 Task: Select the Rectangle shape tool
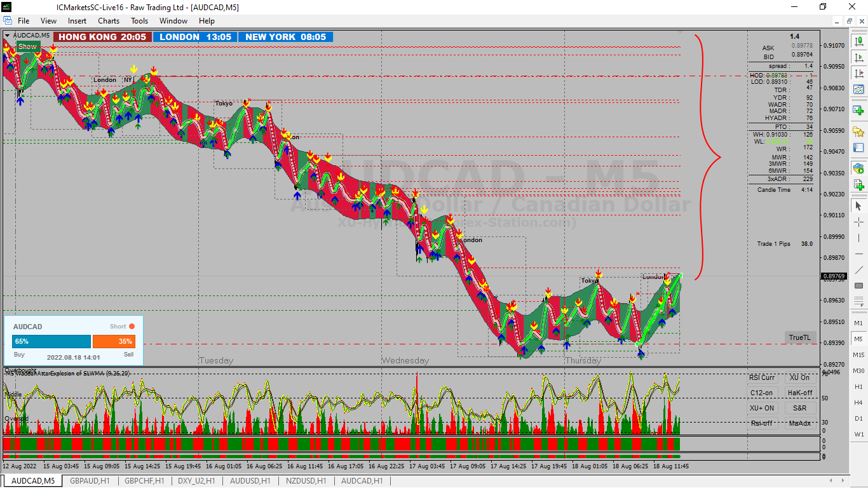coord(858,285)
